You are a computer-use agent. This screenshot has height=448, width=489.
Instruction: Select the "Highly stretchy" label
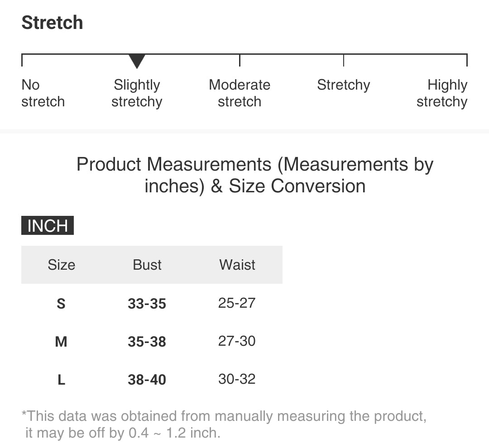442,93
